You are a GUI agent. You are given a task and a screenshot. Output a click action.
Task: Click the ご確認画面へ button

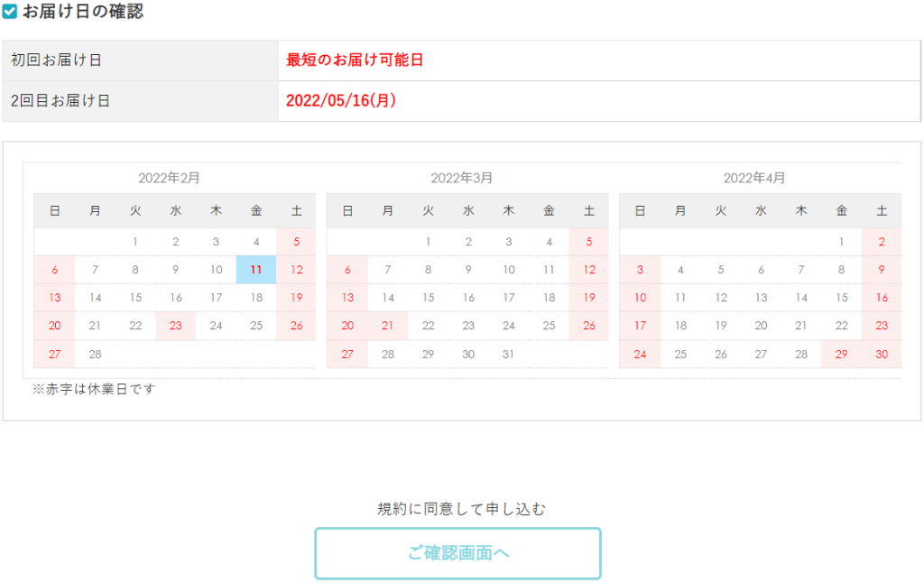point(457,553)
